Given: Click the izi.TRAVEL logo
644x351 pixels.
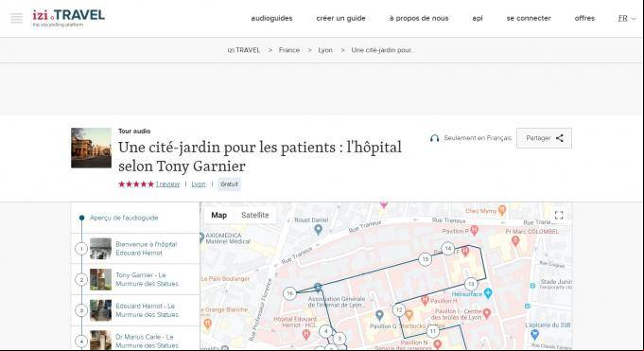Looking at the screenshot, I should 69,18.
